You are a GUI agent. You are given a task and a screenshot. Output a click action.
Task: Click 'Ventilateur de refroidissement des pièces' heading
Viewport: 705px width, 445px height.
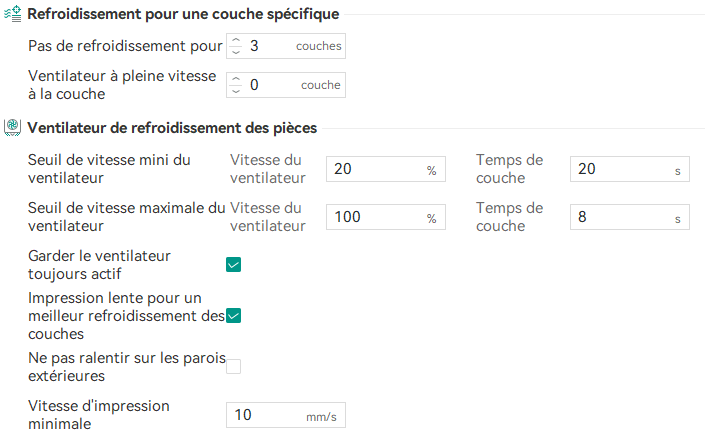pyautogui.click(x=172, y=127)
